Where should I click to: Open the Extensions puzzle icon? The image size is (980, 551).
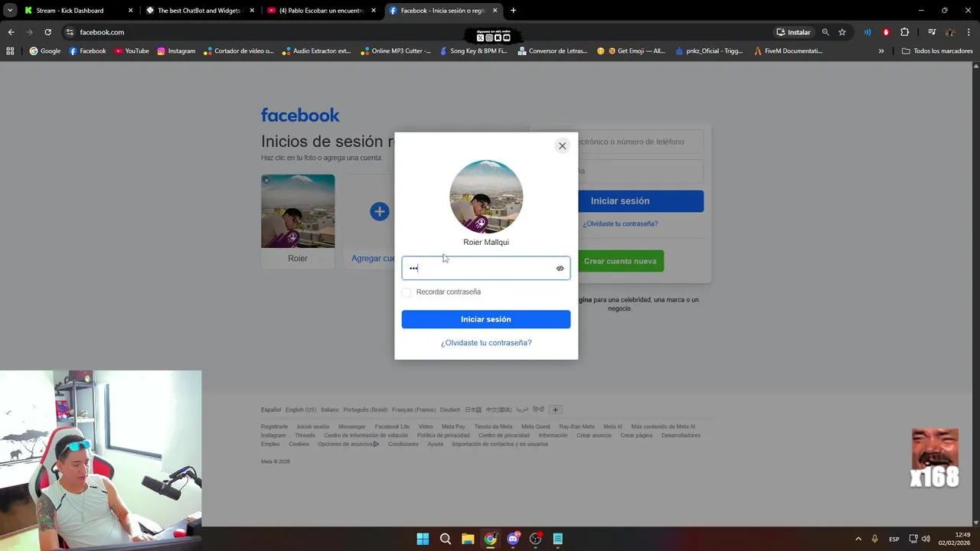click(904, 32)
